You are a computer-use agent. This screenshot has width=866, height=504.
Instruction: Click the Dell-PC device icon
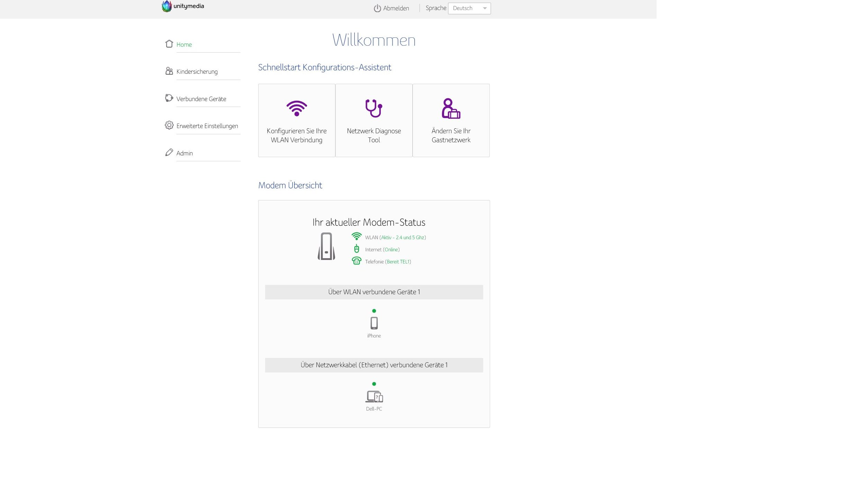tap(374, 396)
